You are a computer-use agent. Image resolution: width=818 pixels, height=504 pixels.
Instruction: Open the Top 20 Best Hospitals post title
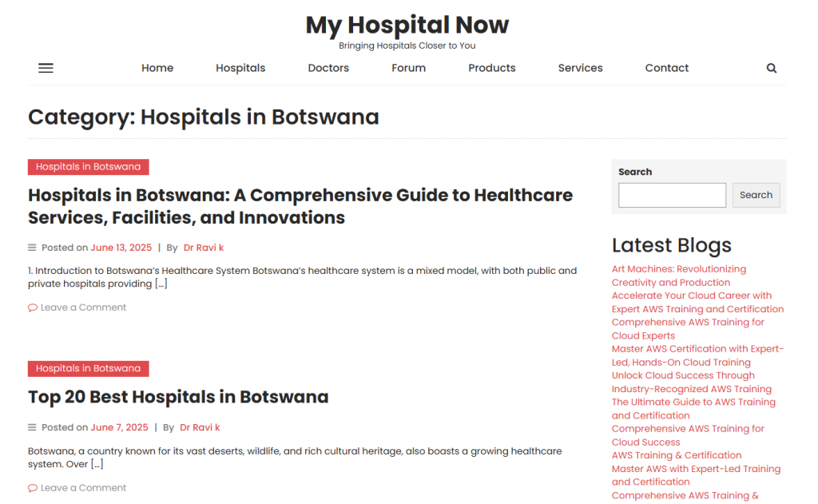[178, 397]
